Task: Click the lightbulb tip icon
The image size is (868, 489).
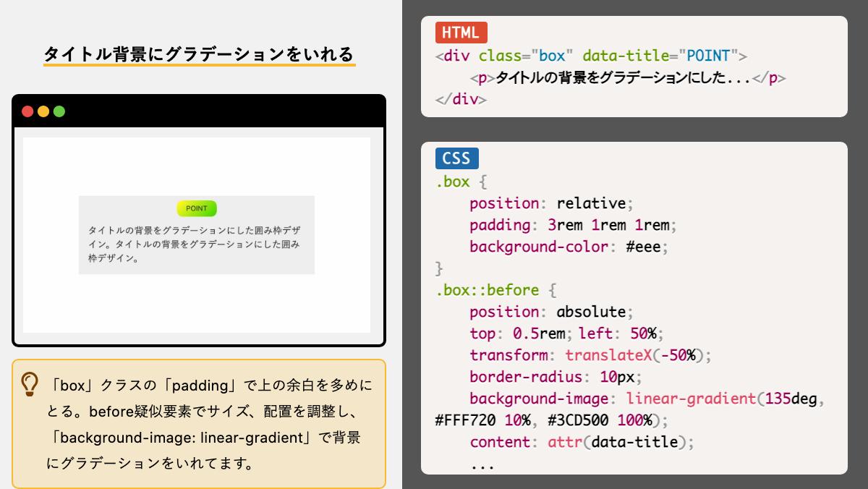Action: [x=30, y=384]
